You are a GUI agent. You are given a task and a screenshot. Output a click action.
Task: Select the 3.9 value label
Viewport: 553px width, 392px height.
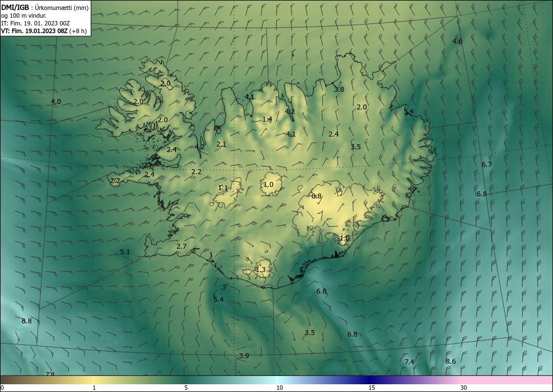(244, 356)
